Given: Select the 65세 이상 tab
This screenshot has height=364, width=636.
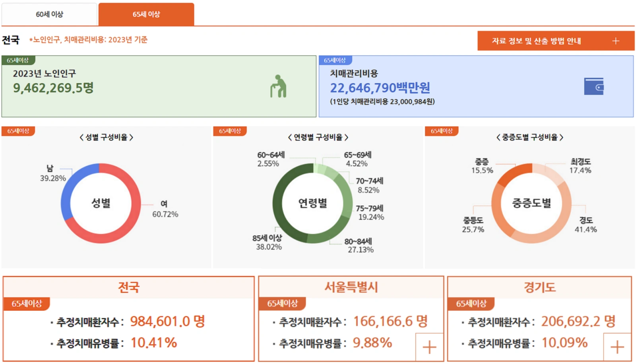Looking at the screenshot, I should (x=147, y=14).
